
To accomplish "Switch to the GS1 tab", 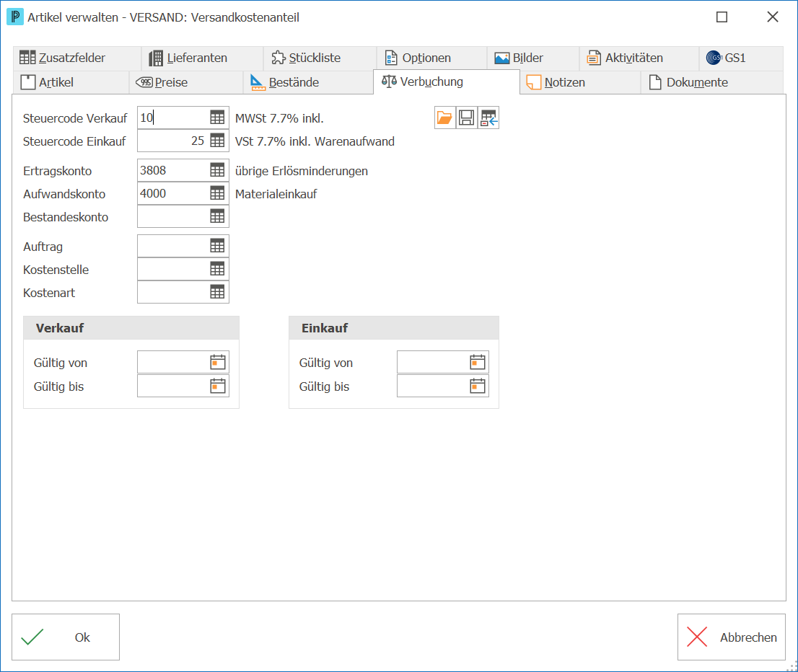I will (x=740, y=58).
